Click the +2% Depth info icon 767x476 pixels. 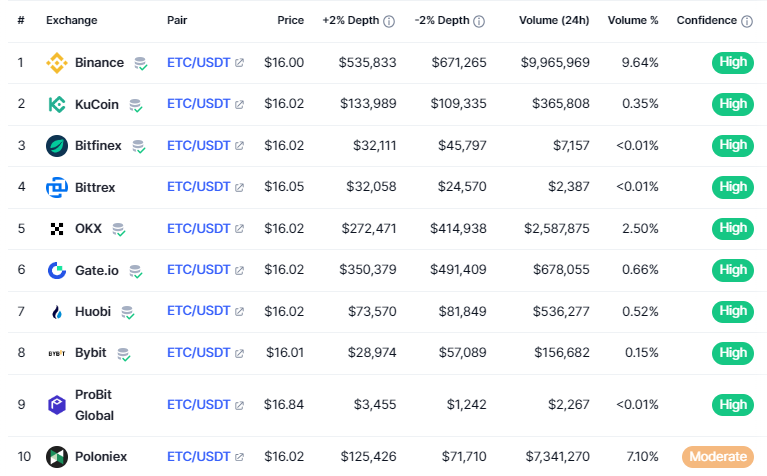pyautogui.click(x=389, y=21)
